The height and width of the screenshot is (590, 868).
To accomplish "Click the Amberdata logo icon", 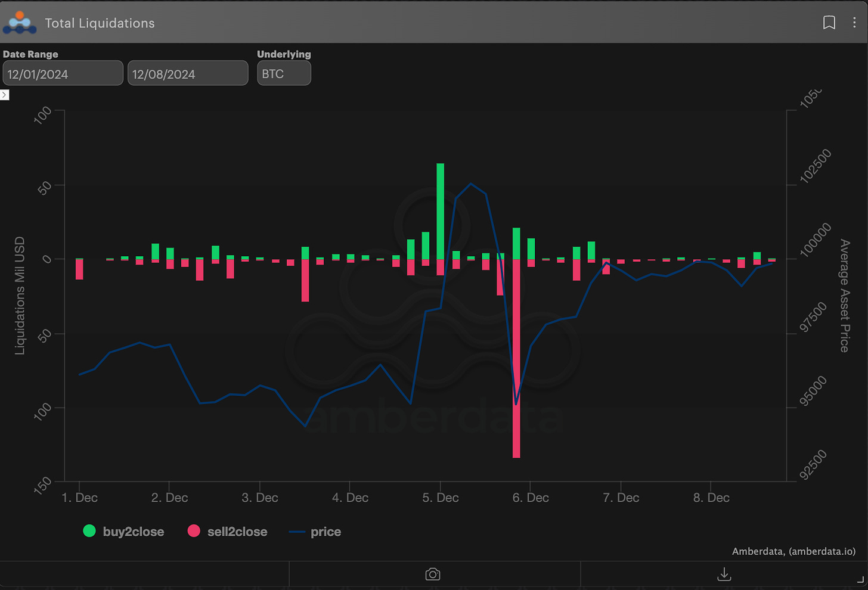I will click(19, 23).
